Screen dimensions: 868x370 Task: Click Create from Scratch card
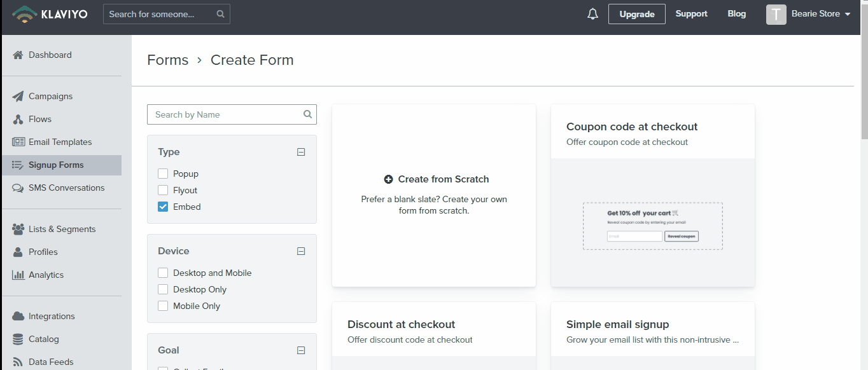tap(434, 196)
